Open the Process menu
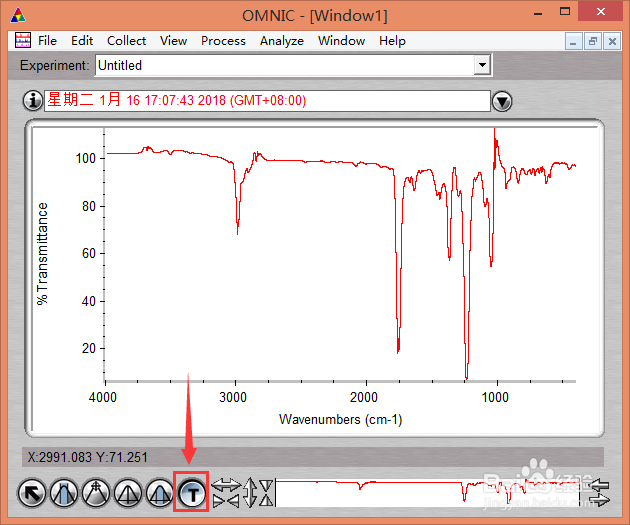The width and height of the screenshot is (630, 525). point(223,41)
